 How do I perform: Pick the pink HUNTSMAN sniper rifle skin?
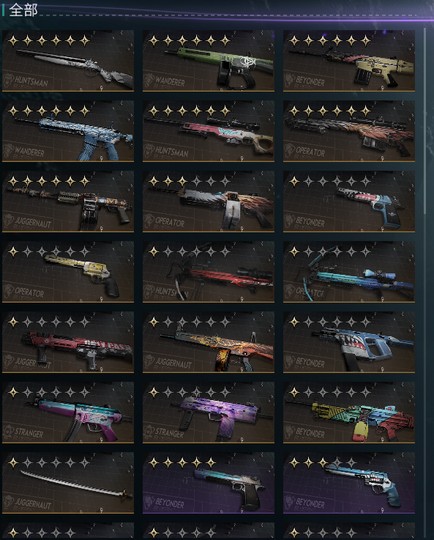coord(208,131)
